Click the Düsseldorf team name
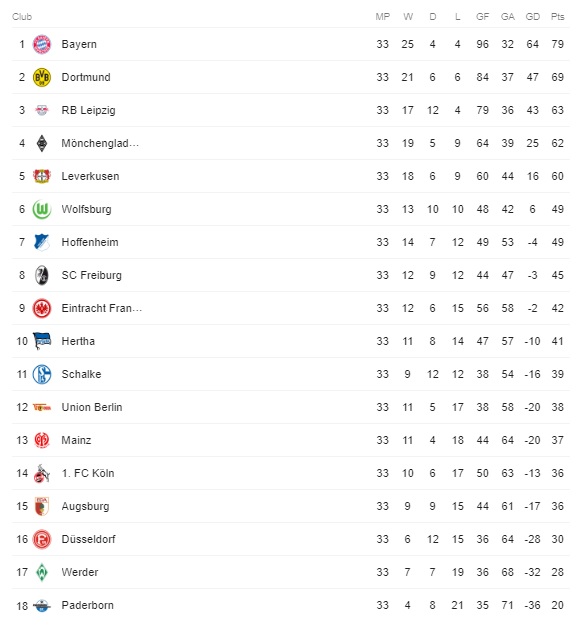The image size is (583, 635). coord(88,539)
